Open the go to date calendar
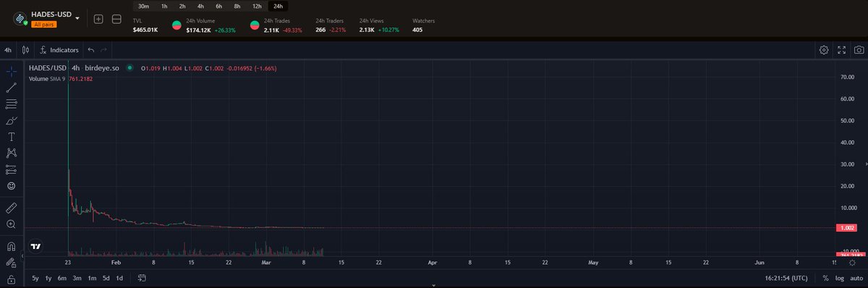Image resolution: width=868 pixels, height=288 pixels. point(142,278)
